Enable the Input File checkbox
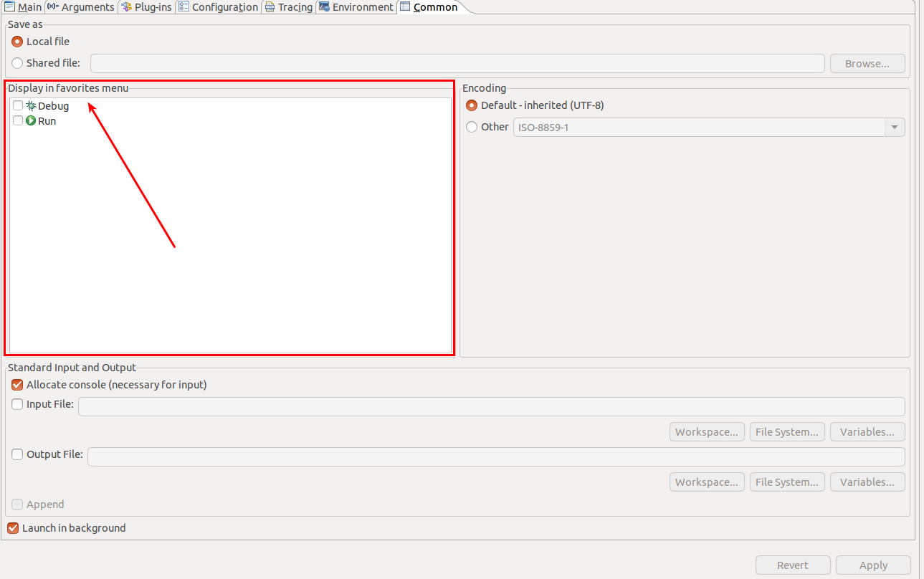 pyautogui.click(x=17, y=404)
